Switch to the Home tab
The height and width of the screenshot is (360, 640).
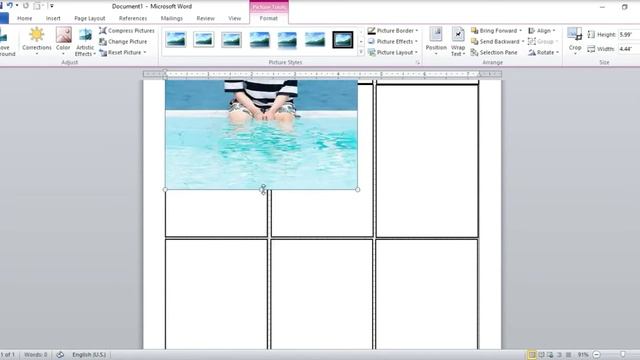pyautogui.click(x=24, y=18)
